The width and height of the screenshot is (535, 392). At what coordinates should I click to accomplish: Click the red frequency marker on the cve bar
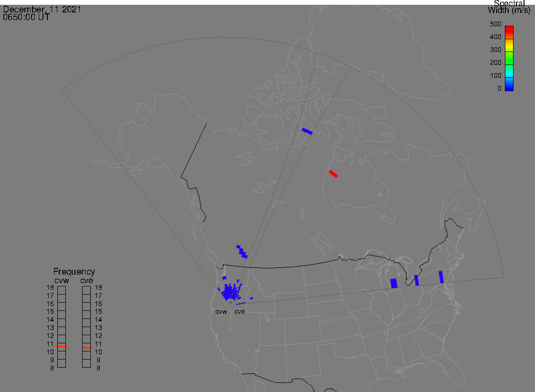point(86,348)
